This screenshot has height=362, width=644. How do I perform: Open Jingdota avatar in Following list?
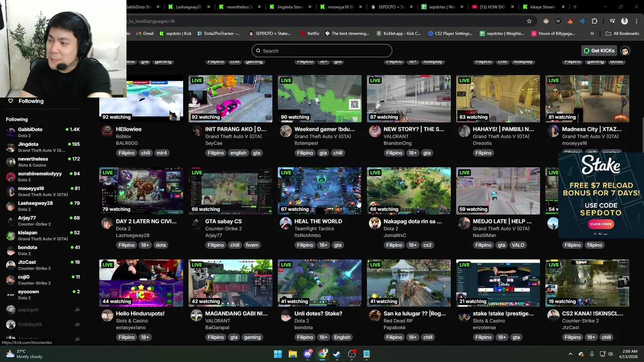(x=11, y=147)
